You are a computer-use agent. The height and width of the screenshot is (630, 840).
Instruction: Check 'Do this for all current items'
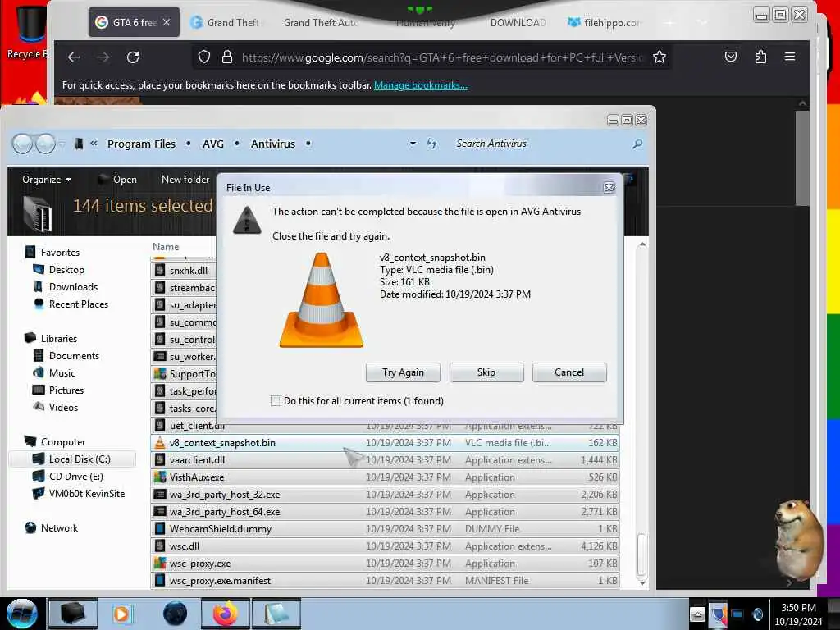(x=276, y=400)
